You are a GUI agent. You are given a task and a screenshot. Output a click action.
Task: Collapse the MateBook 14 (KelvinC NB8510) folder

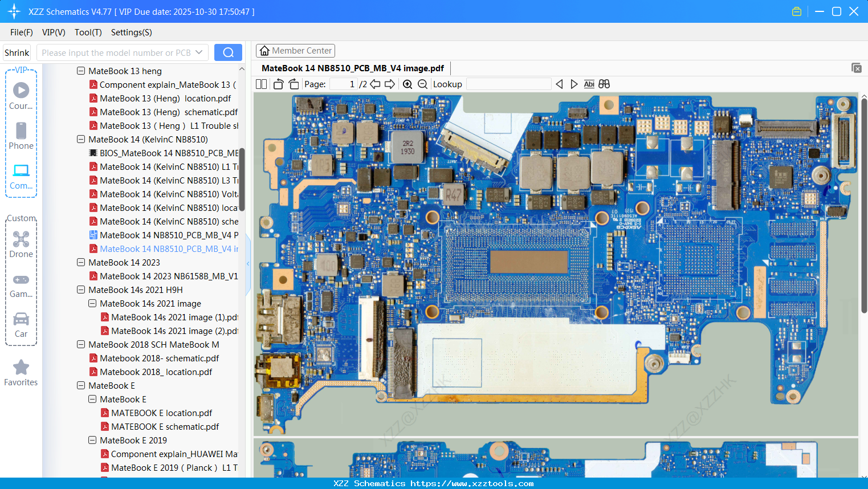coord(81,140)
